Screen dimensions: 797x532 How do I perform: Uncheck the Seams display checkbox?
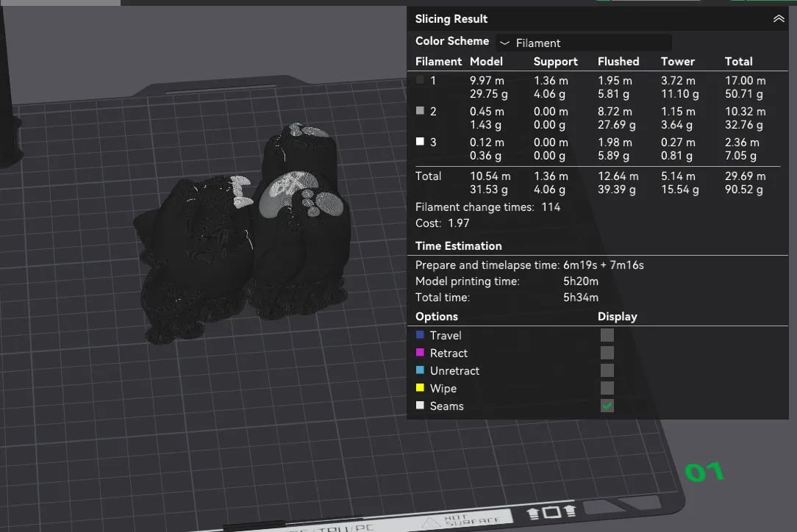click(607, 406)
